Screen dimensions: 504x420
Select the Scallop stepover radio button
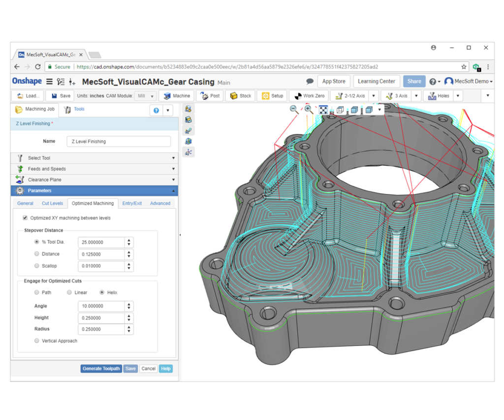(36, 265)
